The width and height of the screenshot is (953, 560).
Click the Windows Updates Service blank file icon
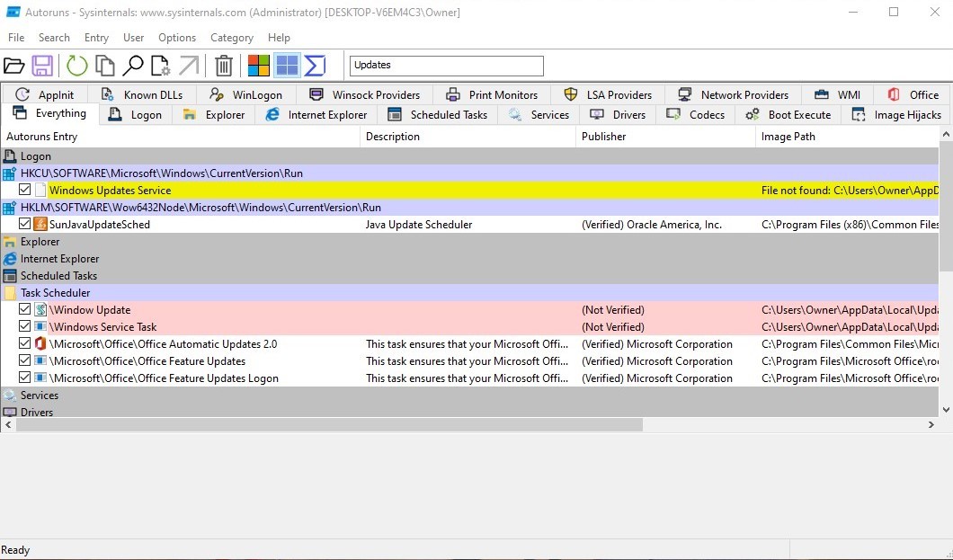pyautogui.click(x=40, y=190)
